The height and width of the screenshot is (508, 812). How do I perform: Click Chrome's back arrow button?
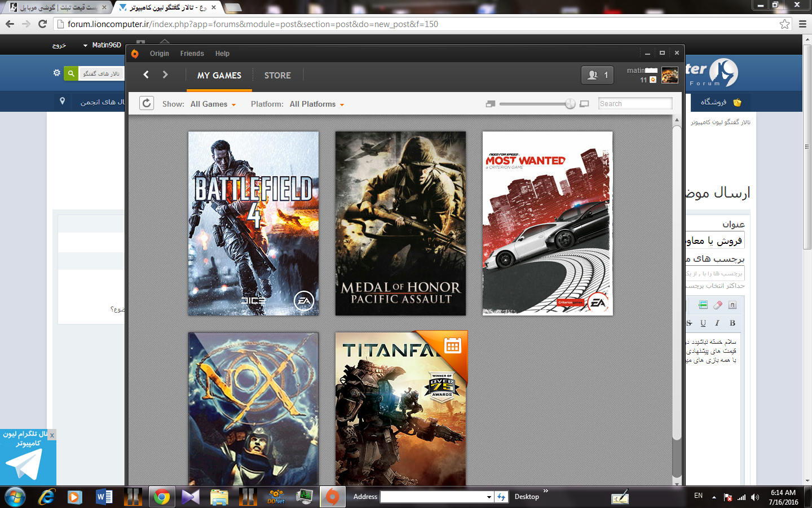click(10, 24)
